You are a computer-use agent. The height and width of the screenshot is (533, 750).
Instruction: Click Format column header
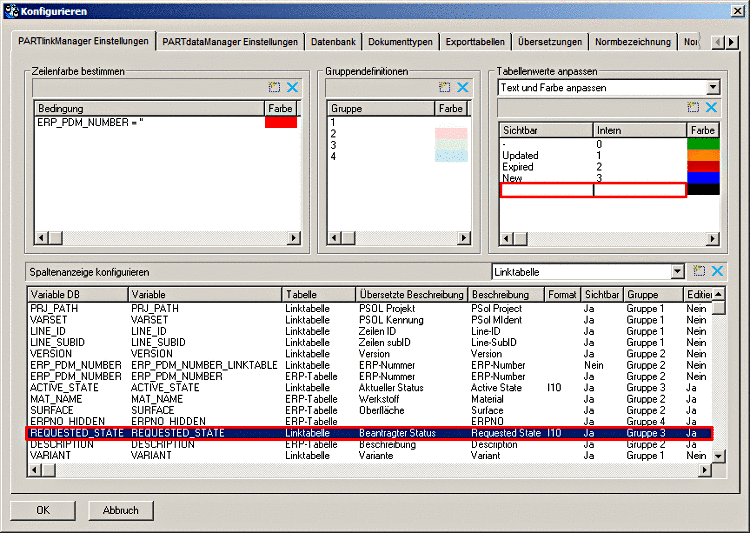[x=562, y=294]
